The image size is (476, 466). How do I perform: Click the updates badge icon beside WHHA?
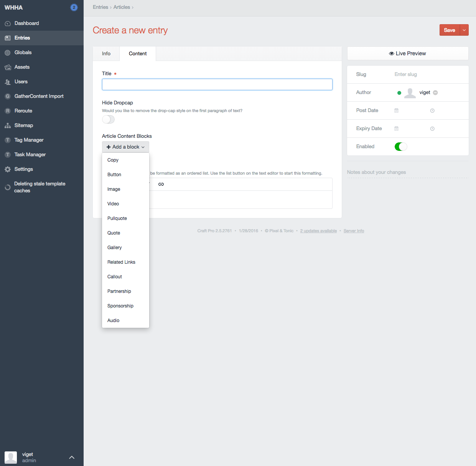click(x=74, y=7)
